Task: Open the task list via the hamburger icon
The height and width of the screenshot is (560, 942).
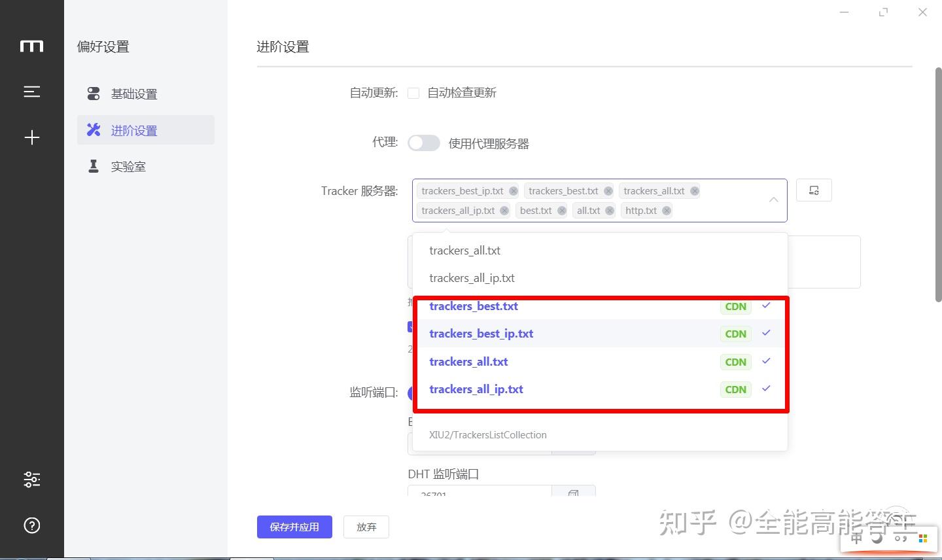Action: (32, 91)
